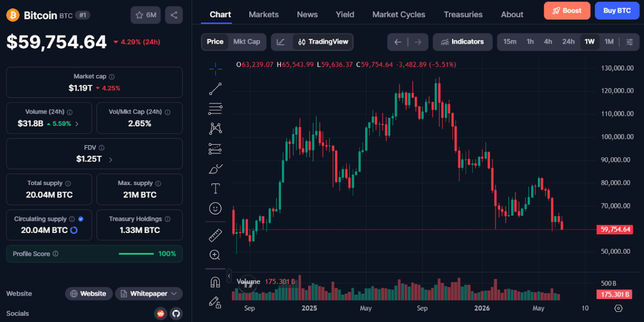Open chart axis settings gear icon
This screenshot has height=322, width=644.
(618, 309)
